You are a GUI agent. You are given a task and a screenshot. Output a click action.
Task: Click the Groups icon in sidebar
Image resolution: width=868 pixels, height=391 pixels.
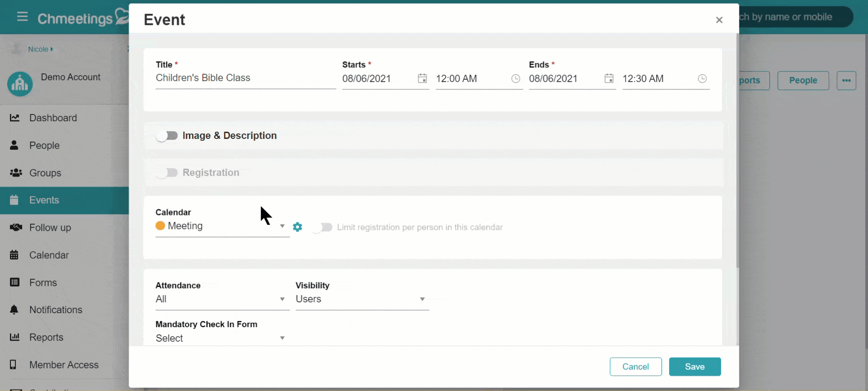(x=16, y=173)
